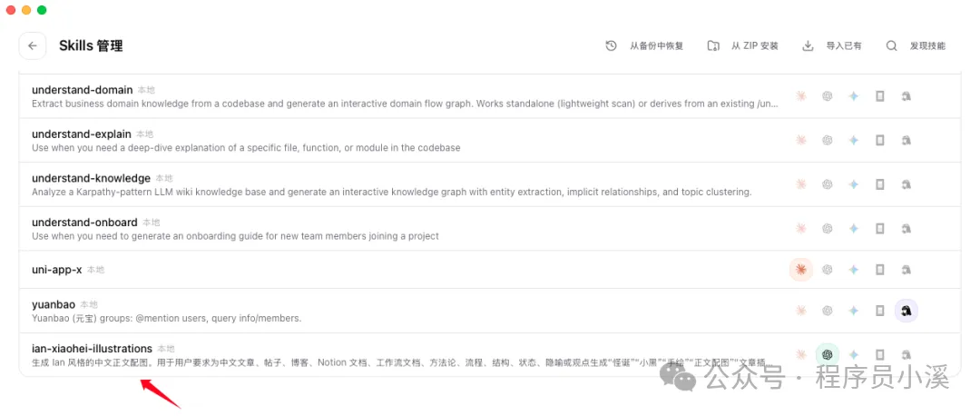This screenshot has width=980, height=416.
Task: Enable Gemini toggle for uni-app-x
Action: (x=854, y=270)
